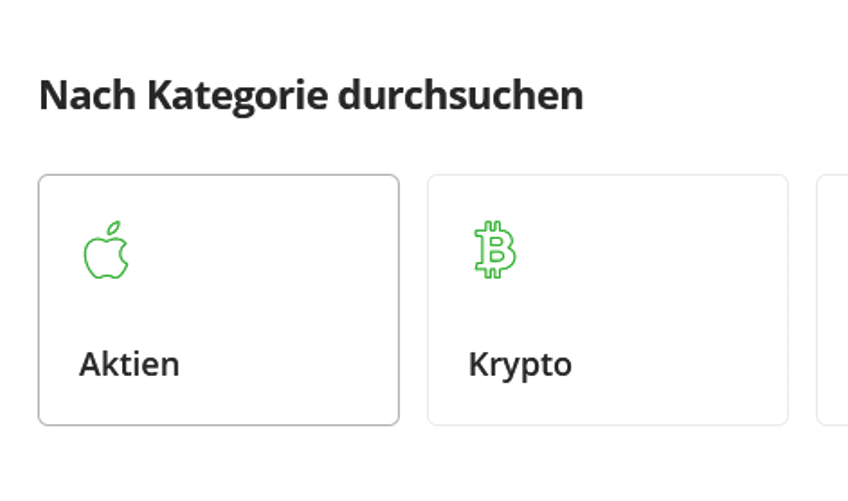
Task: Choose the highlighted Aktien tile
Action: coord(218,300)
